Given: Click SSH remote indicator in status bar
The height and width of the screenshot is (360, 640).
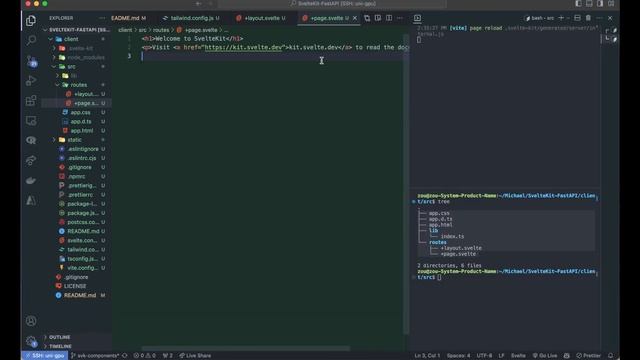Looking at the screenshot, I should tap(45, 356).
